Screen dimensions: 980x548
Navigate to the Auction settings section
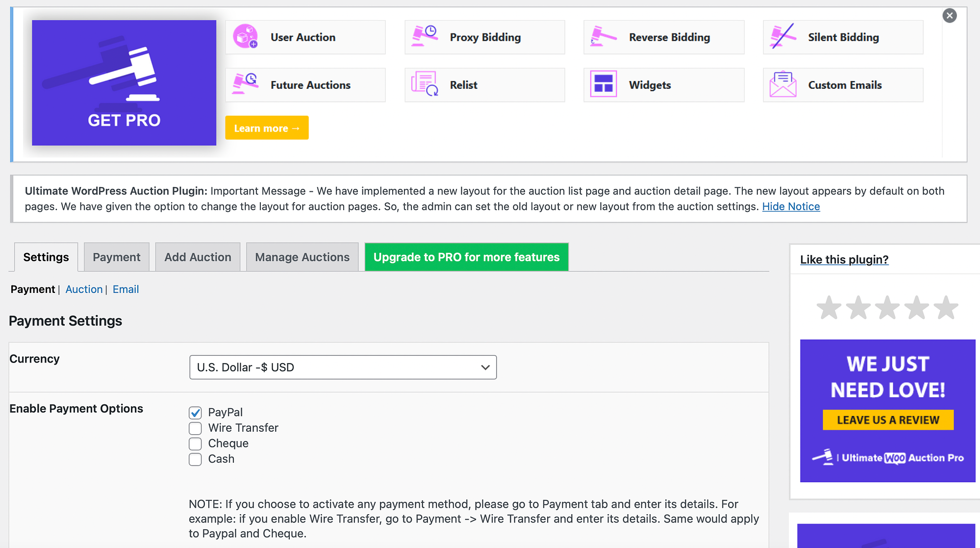click(x=83, y=289)
